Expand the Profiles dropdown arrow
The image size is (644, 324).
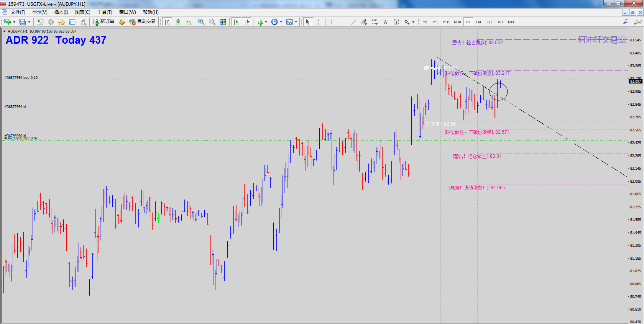29,22
